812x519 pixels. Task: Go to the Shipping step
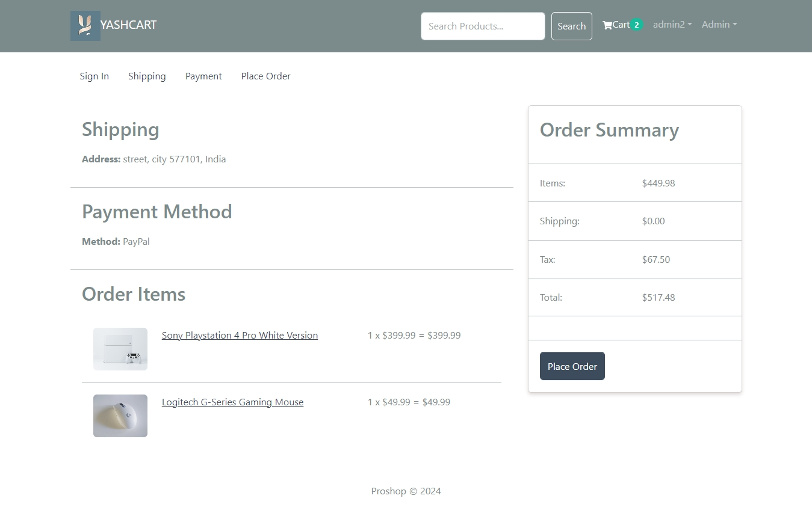pos(147,76)
